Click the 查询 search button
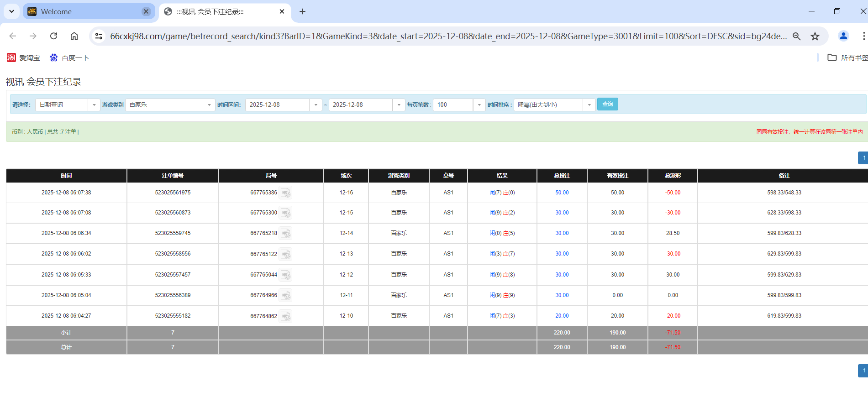Screen dimensions: 868x413 (607, 104)
